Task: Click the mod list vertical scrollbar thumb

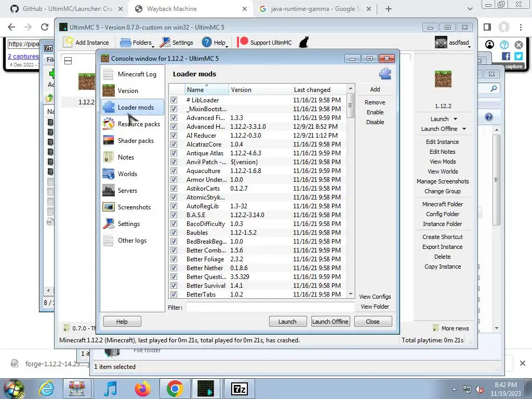Action: [x=351, y=105]
